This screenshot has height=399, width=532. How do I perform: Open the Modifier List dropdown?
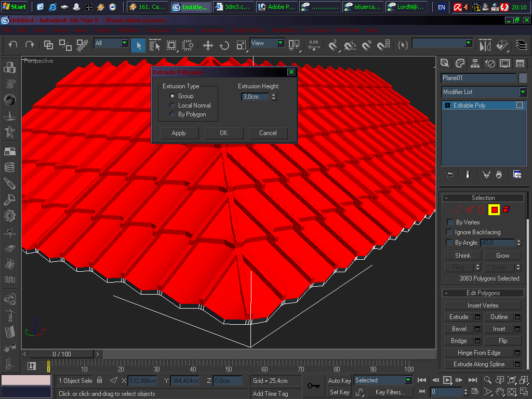[523, 92]
